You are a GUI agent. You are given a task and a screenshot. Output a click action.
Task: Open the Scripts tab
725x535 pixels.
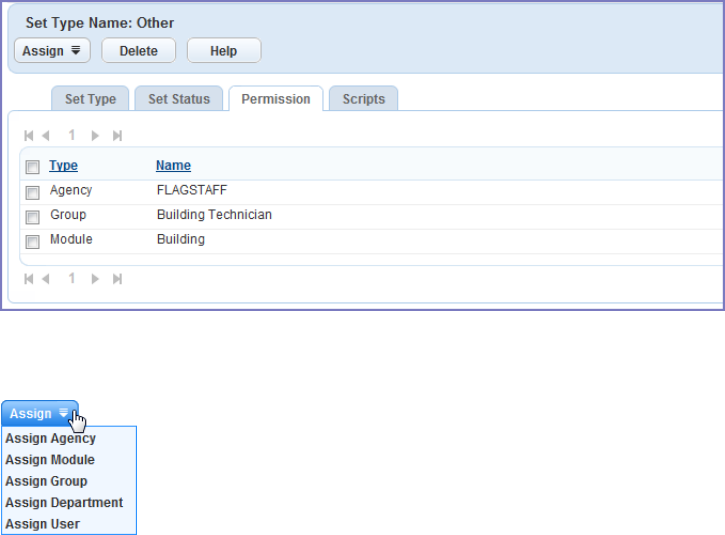[363, 98]
